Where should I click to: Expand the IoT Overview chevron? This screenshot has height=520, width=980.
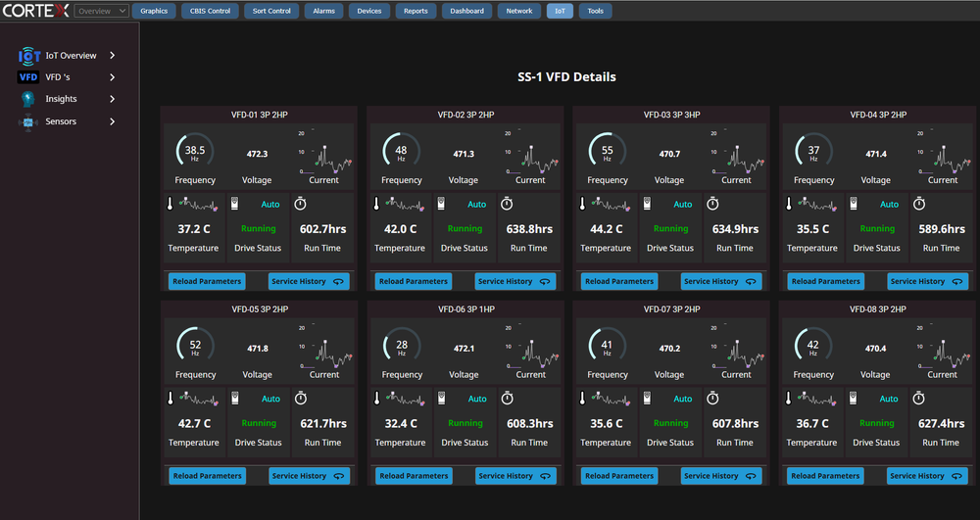coord(113,56)
